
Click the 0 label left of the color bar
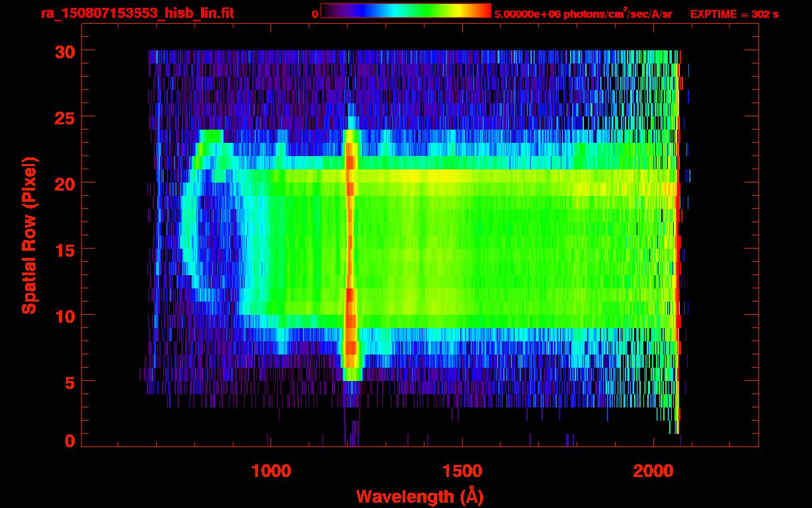point(315,15)
